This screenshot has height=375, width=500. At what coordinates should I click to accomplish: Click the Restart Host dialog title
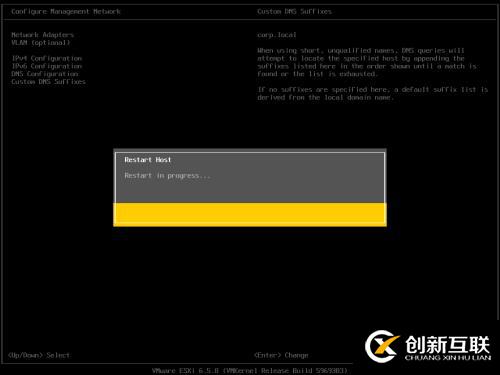(x=148, y=160)
